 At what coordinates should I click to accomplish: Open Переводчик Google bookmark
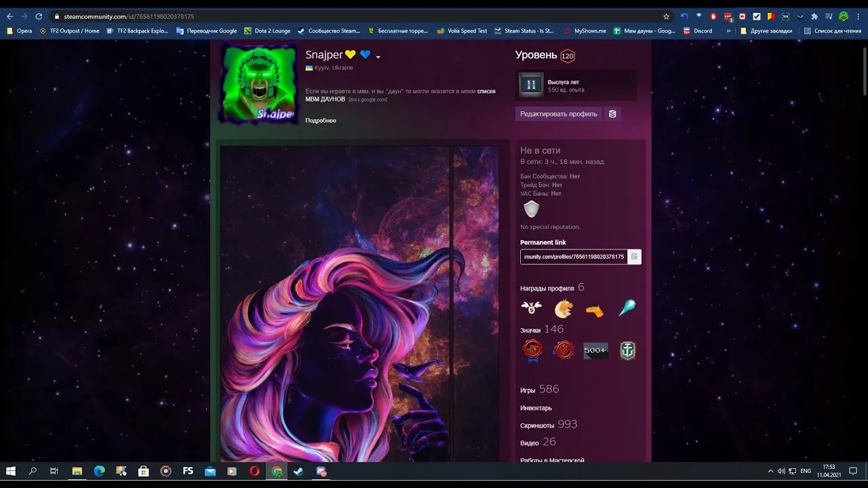click(x=207, y=30)
